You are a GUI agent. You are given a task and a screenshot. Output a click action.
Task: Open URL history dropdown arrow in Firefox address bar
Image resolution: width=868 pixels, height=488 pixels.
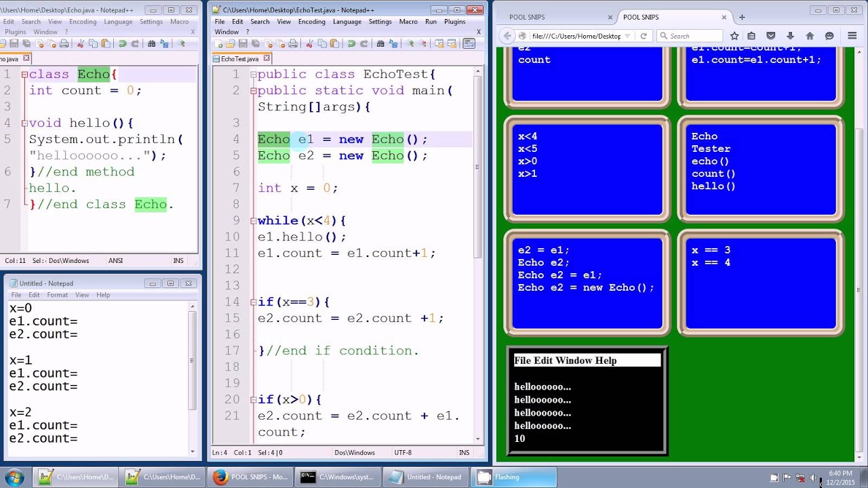click(628, 36)
